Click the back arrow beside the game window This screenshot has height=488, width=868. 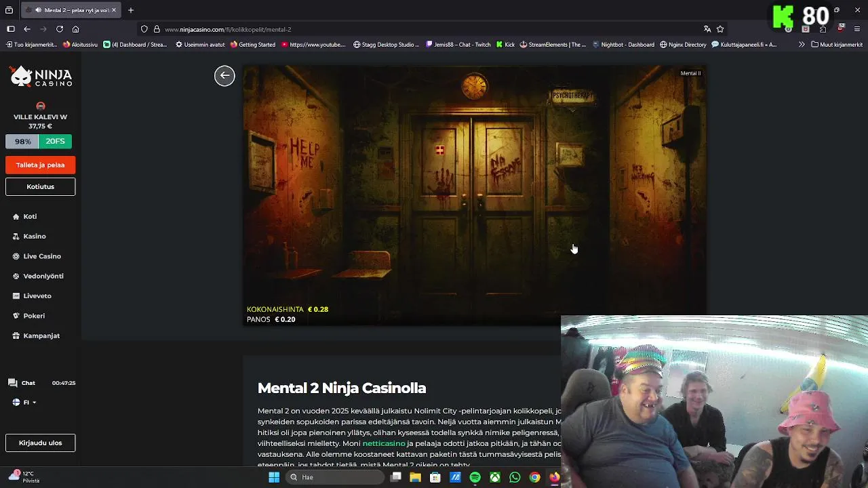[x=224, y=75]
